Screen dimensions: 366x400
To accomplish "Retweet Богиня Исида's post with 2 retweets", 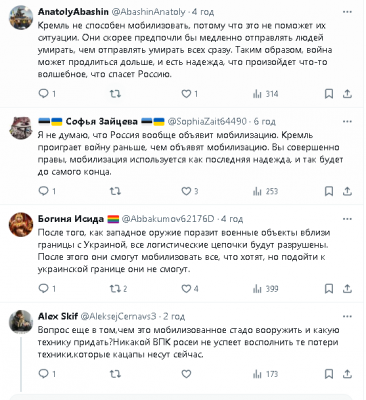I will (x=119, y=289).
